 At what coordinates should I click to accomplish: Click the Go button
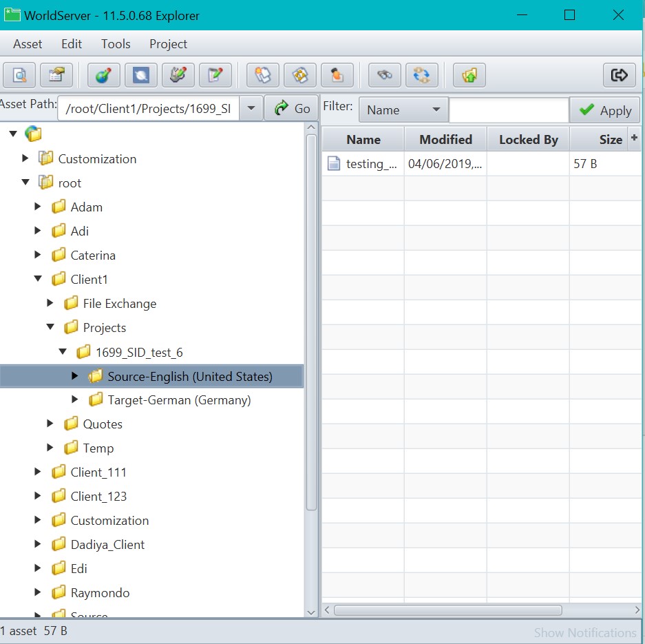click(x=292, y=108)
